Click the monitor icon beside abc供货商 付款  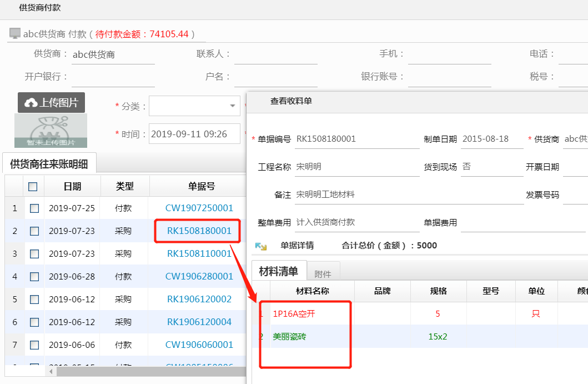[15, 34]
